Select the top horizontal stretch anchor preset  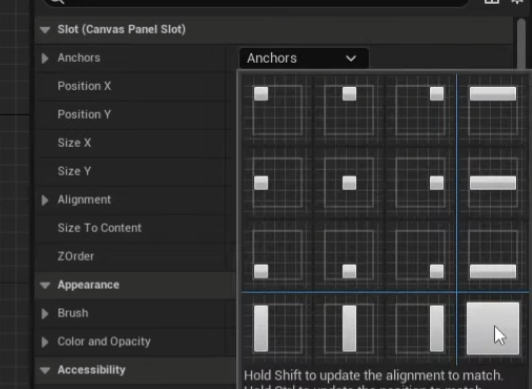coord(493,110)
